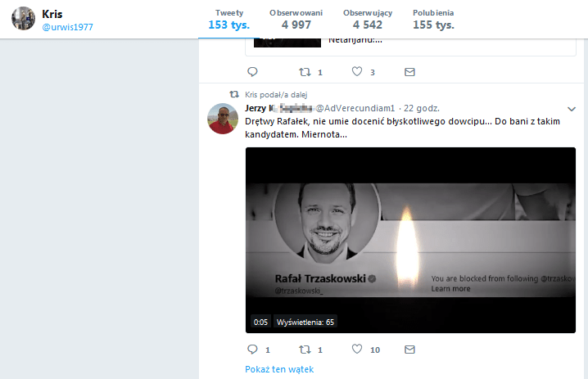
Task: Open Kris profile avatar in header
Action: pos(24,19)
